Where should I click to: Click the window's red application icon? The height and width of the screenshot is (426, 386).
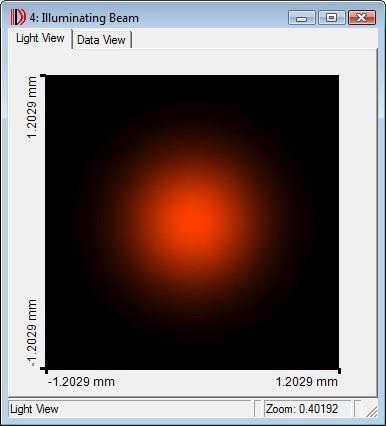point(18,17)
